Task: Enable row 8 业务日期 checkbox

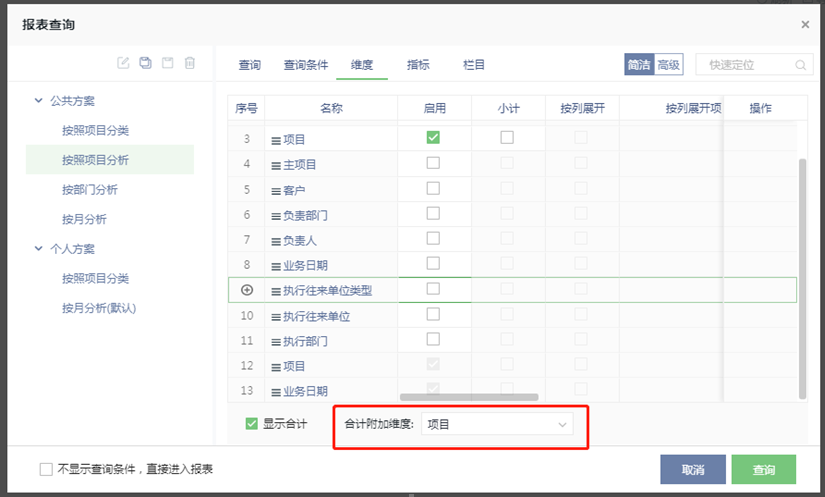Action: (433, 263)
